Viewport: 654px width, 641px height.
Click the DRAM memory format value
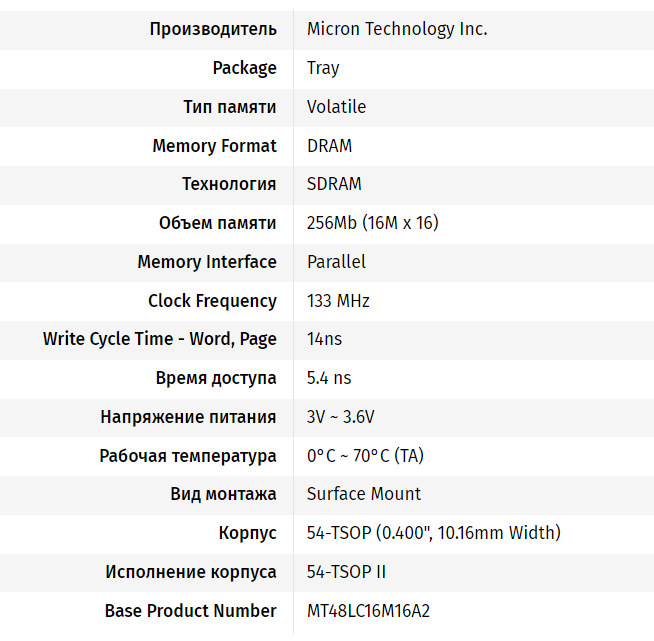click(x=329, y=146)
